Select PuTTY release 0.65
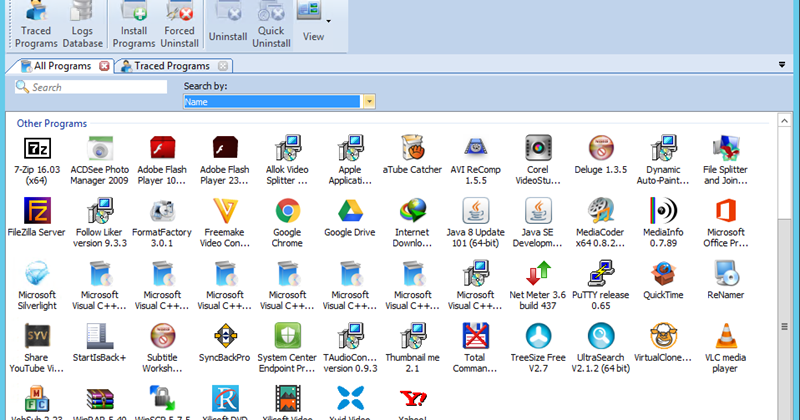Viewport: 800px width, 420px height. pos(601,285)
